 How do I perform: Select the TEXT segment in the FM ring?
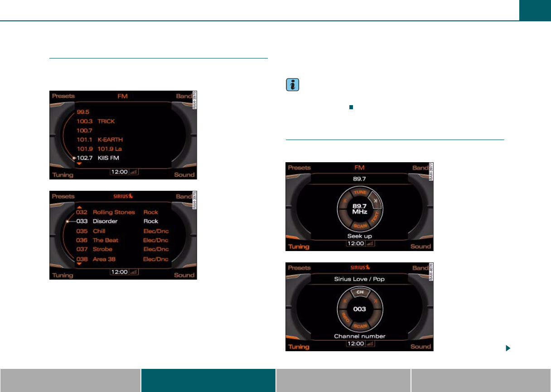tap(374, 218)
